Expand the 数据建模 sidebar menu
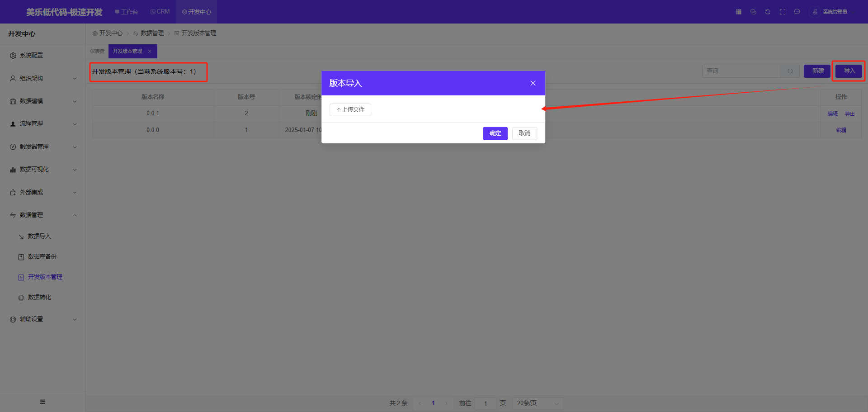 point(43,101)
